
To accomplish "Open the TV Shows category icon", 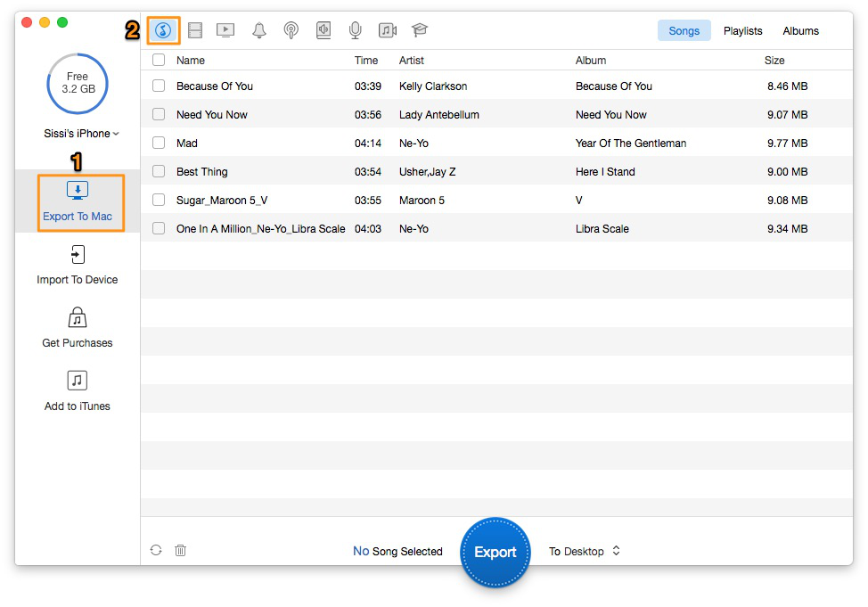I will (x=225, y=30).
